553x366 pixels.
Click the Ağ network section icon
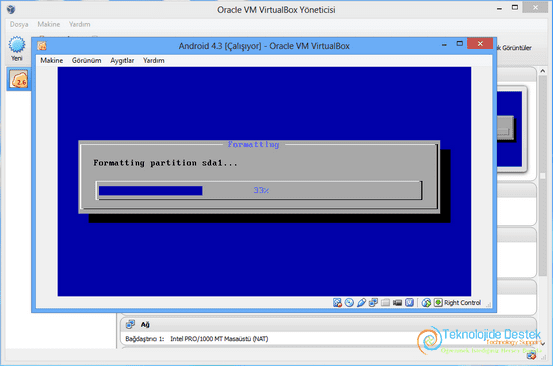130,324
